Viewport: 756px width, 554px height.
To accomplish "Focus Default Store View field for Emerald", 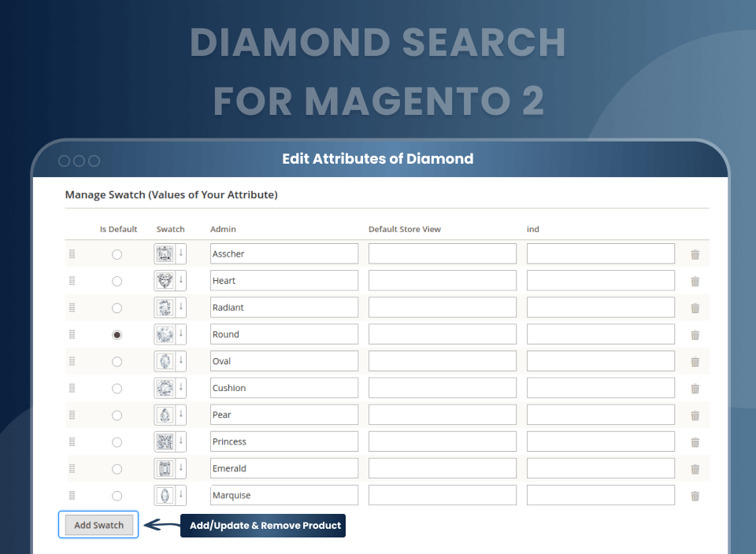I will coord(442,468).
